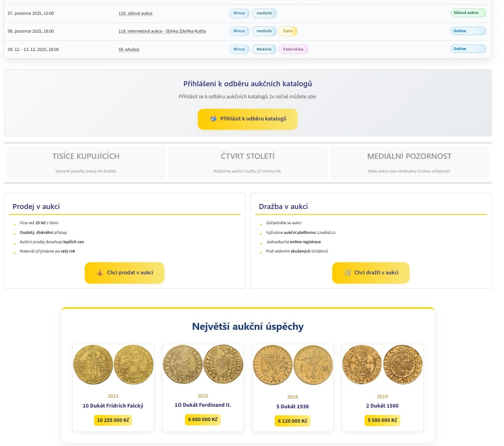The image size is (504, 446).
Task: Click Online badge for 59. eAukce
Action: (468, 49)
